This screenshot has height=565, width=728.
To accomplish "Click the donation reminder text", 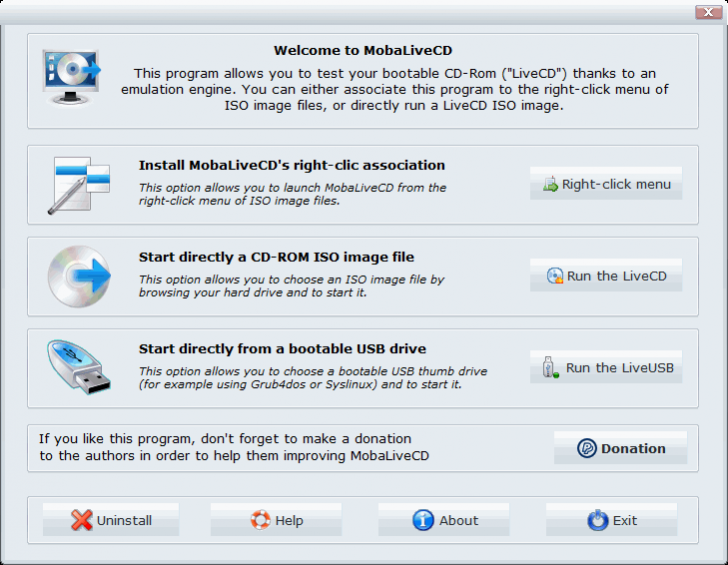I will pos(234,447).
